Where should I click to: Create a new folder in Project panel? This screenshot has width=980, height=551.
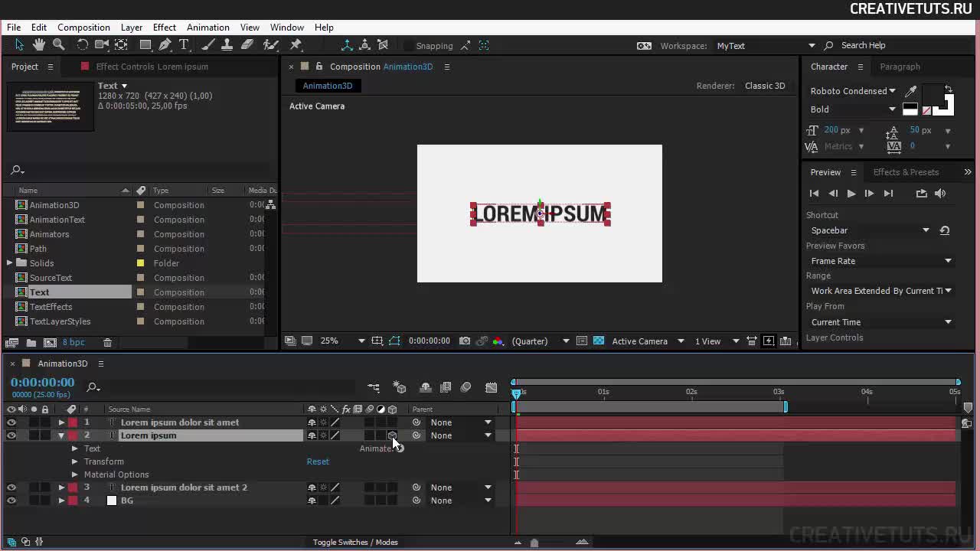pos(31,342)
